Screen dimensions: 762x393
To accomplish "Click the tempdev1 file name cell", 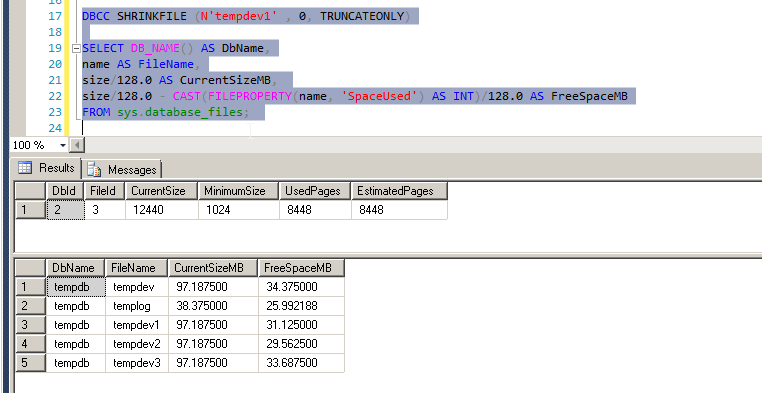I will click(136, 325).
